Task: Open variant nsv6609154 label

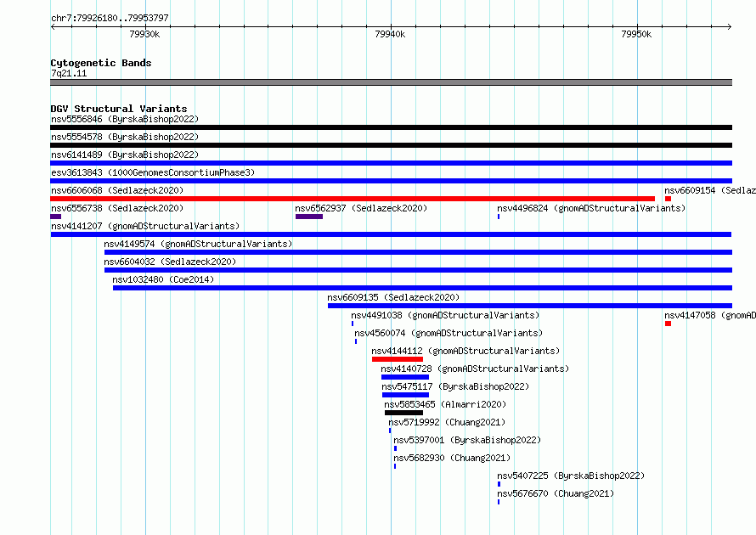Action: 710,190
